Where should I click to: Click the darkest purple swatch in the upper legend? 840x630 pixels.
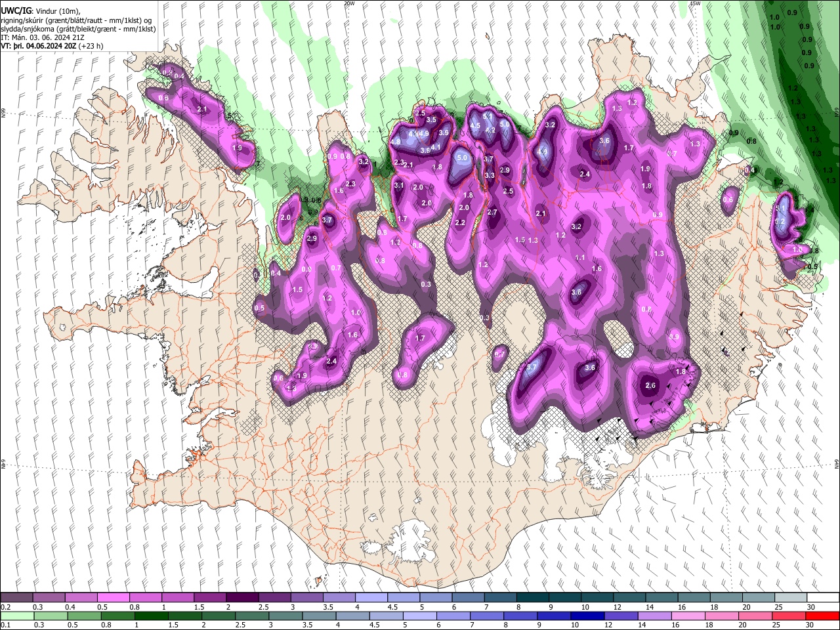tap(241, 598)
